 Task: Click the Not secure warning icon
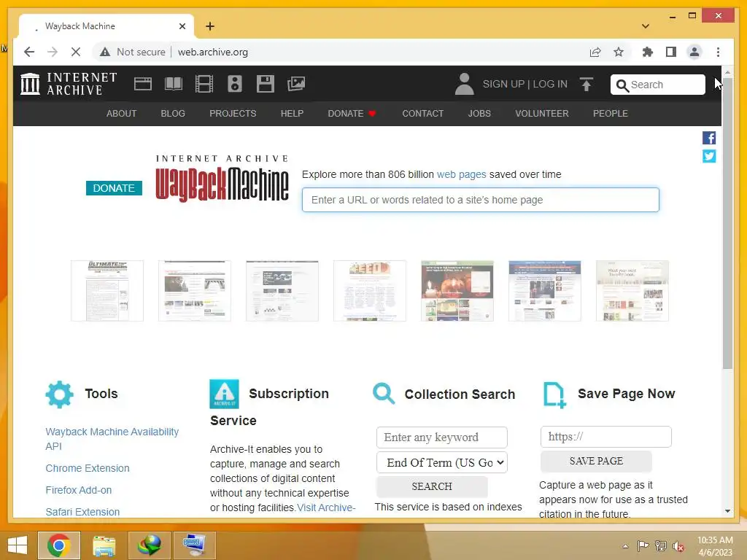[x=105, y=52]
